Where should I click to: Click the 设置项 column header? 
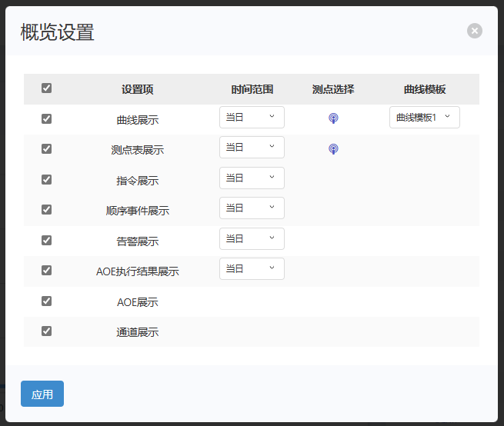pyautogui.click(x=137, y=89)
